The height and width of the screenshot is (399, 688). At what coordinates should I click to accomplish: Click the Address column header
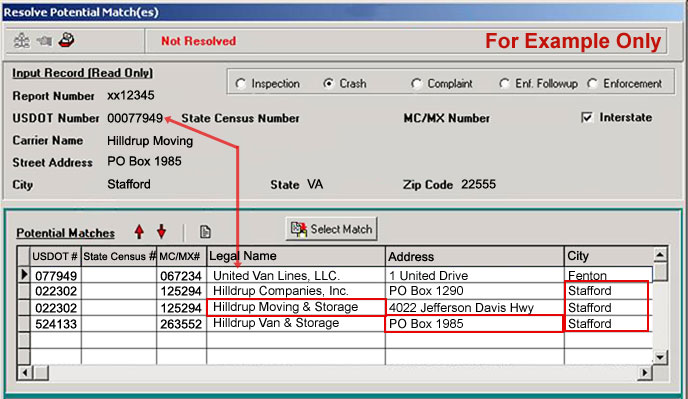475,256
